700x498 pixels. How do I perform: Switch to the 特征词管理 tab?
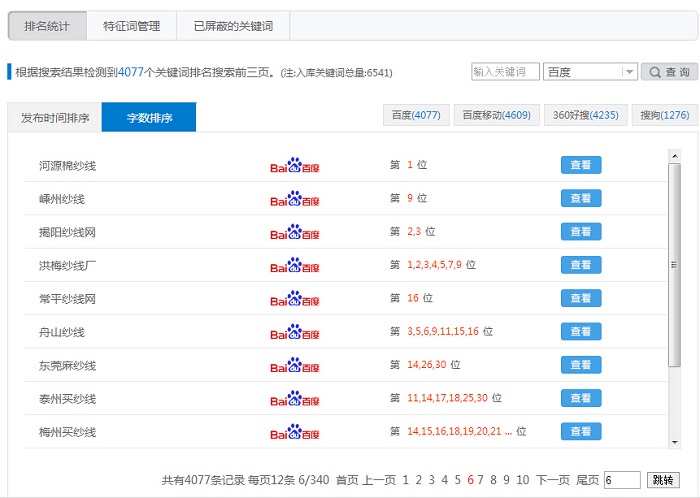(x=131, y=26)
